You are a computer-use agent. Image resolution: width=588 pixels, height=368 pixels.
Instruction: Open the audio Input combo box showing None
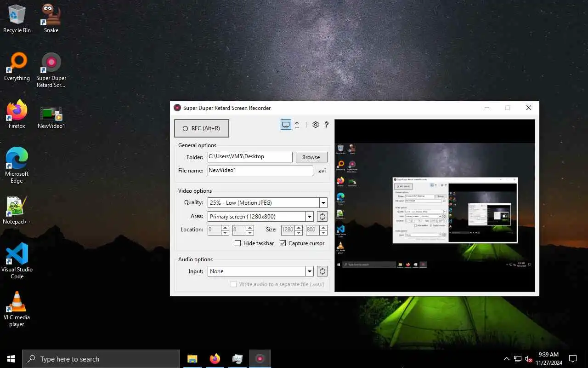260,271
